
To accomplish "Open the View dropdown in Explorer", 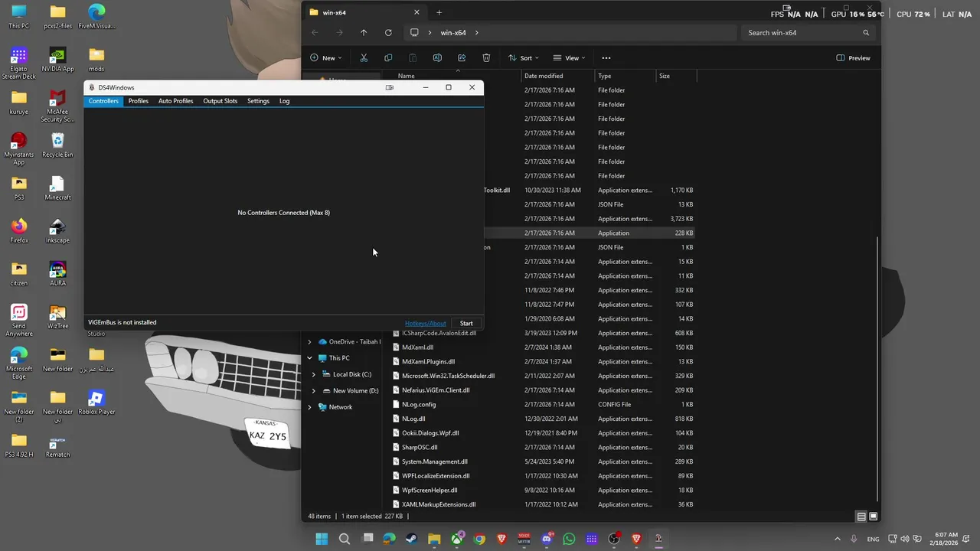I will (x=569, y=58).
